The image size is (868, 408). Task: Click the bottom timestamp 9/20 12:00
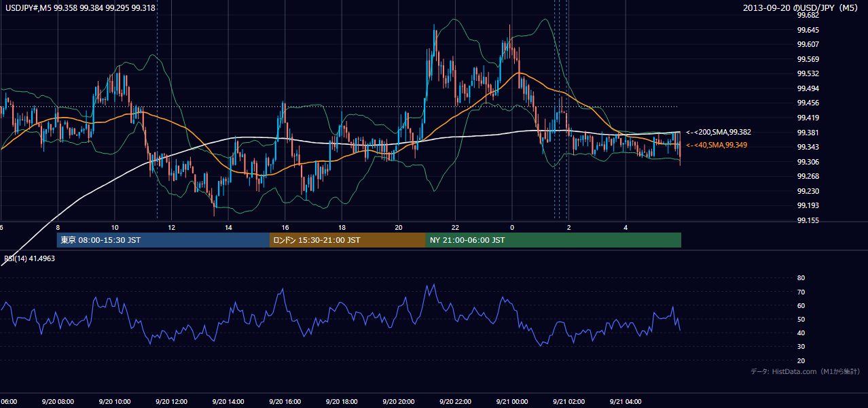(x=172, y=402)
